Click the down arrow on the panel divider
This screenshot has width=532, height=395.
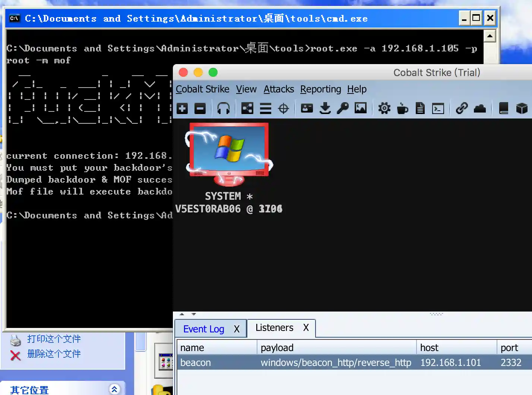(194, 314)
